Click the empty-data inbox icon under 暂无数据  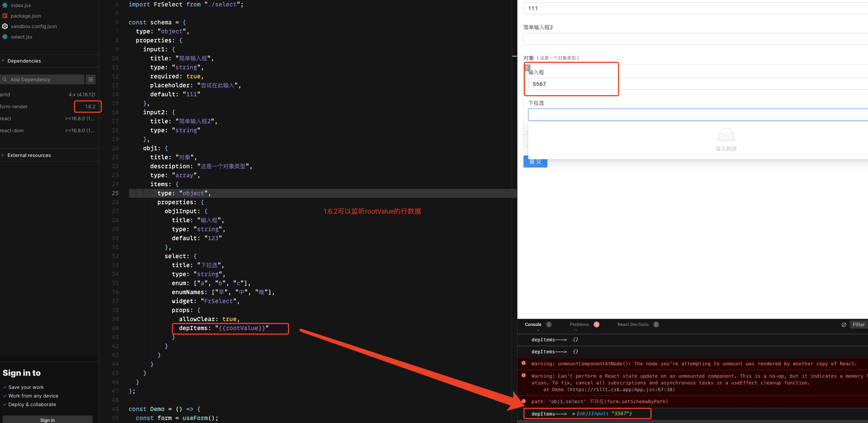pyautogui.click(x=726, y=135)
